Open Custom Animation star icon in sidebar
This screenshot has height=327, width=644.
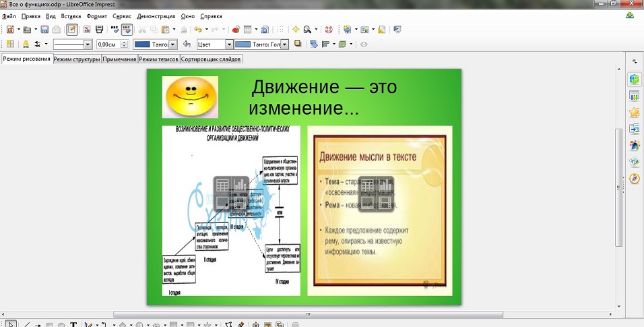click(634, 112)
